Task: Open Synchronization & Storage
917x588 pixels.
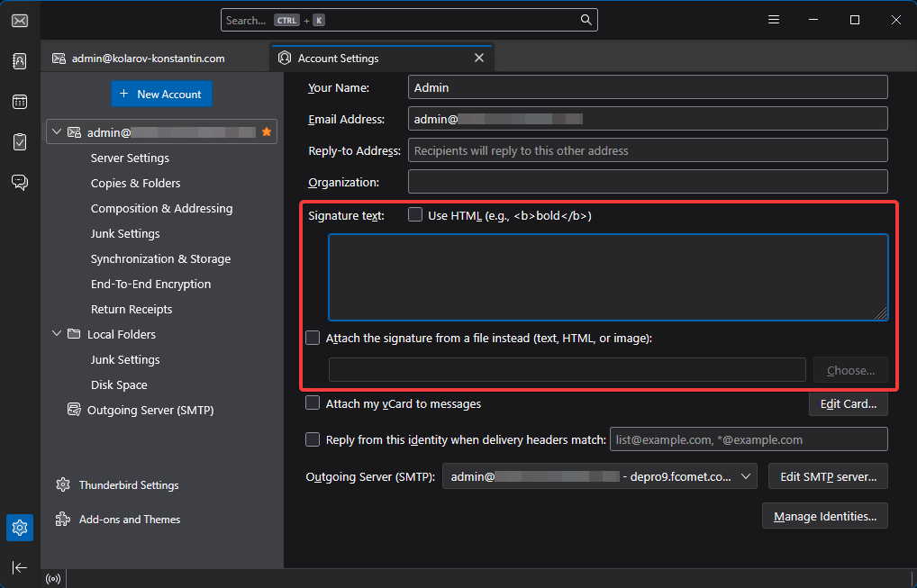Action: [x=161, y=258]
